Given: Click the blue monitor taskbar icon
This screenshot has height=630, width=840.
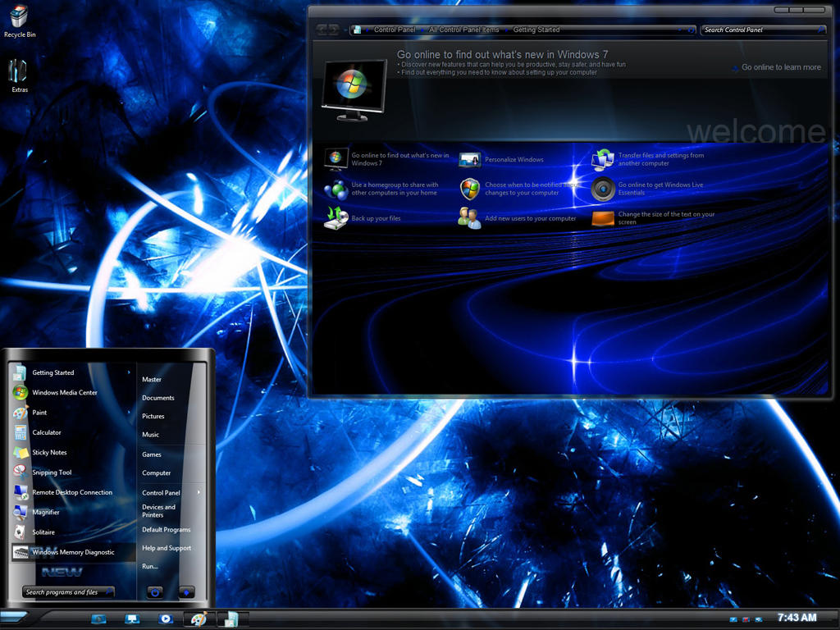Looking at the screenshot, I should (x=132, y=619).
